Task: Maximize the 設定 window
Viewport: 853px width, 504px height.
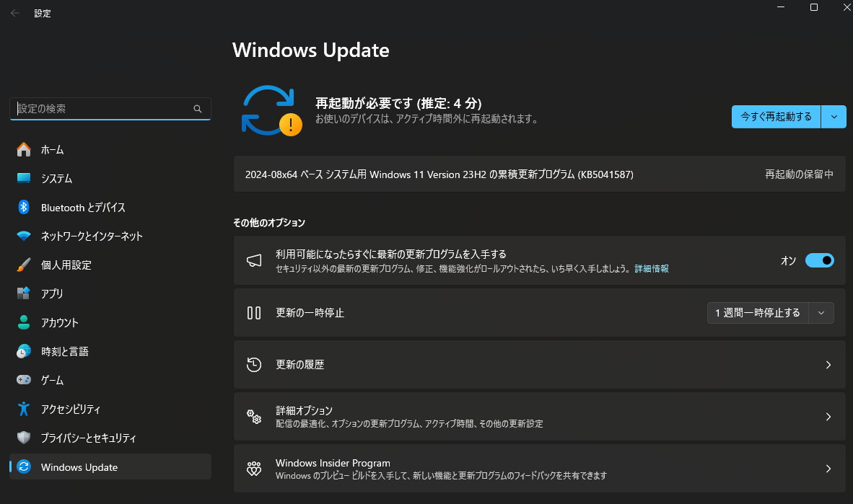Action: (814, 7)
